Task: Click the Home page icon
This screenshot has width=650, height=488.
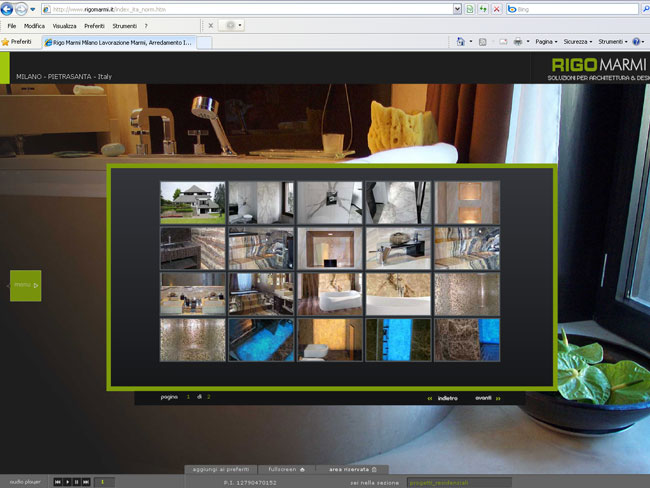Action: point(461,41)
